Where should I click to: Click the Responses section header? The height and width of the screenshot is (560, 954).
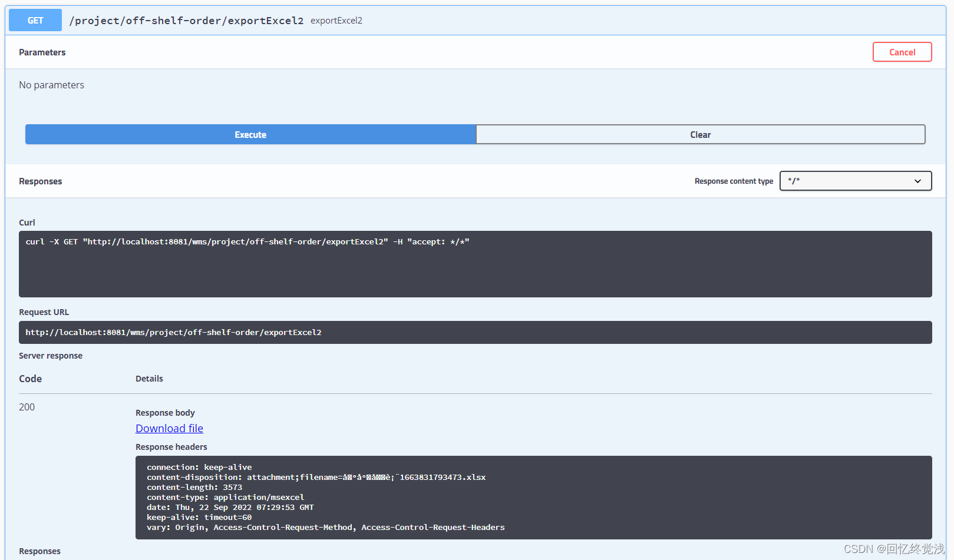point(40,181)
